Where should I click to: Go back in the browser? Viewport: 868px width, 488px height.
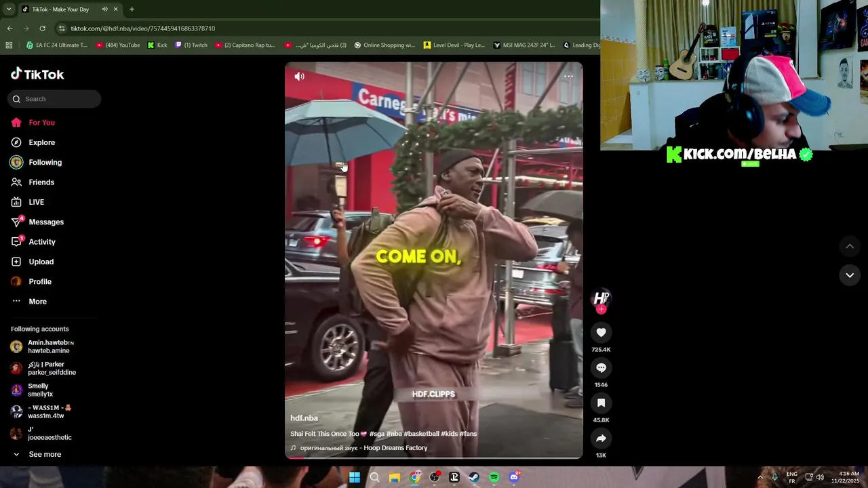pos(9,28)
